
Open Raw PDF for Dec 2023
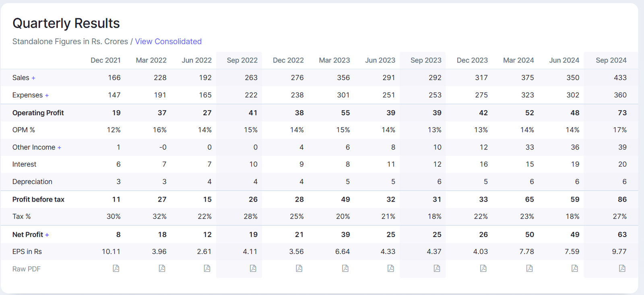[x=483, y=268]
